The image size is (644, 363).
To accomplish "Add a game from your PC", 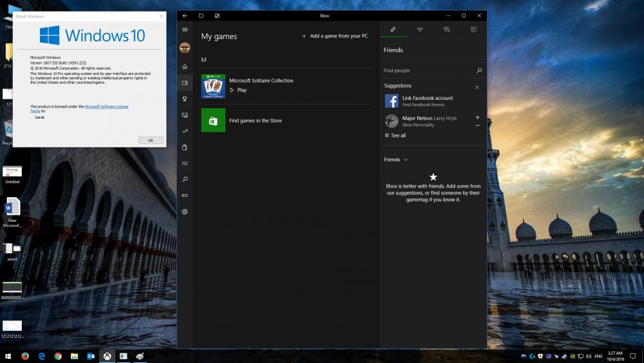I will tap(335, 36).
